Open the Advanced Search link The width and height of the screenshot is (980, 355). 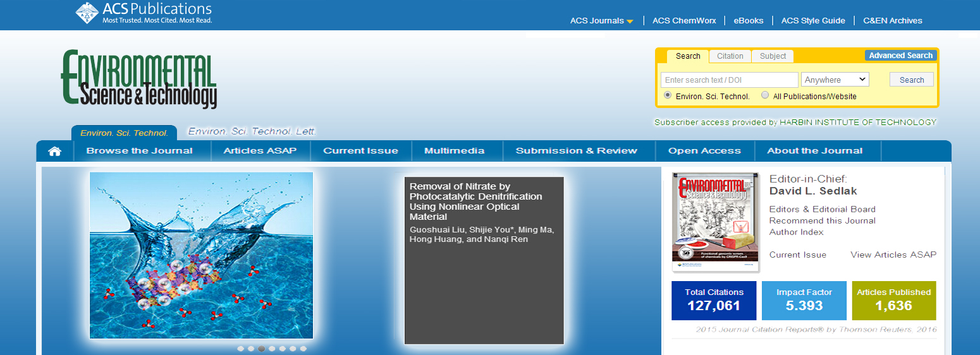[x=900, y=56]
